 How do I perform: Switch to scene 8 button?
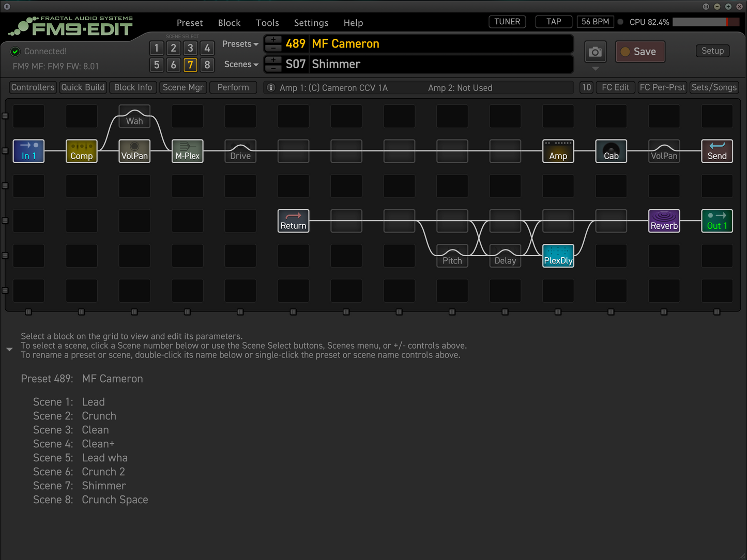207,65
